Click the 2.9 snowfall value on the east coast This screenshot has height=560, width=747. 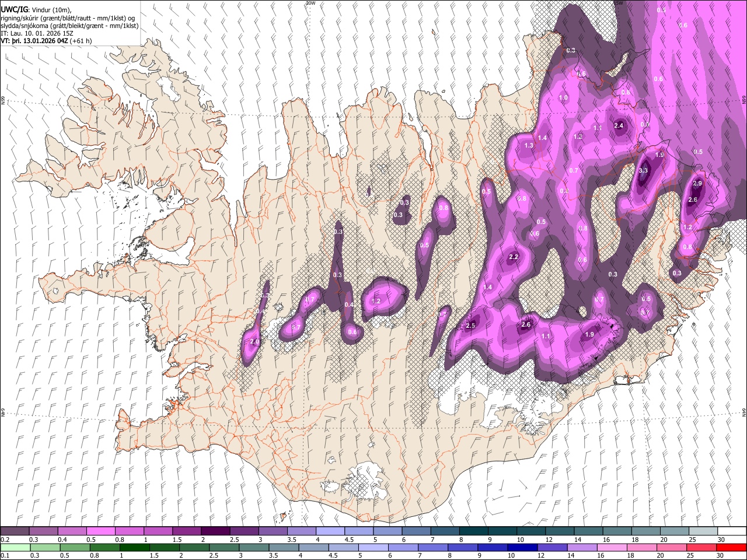coord(697,184)
